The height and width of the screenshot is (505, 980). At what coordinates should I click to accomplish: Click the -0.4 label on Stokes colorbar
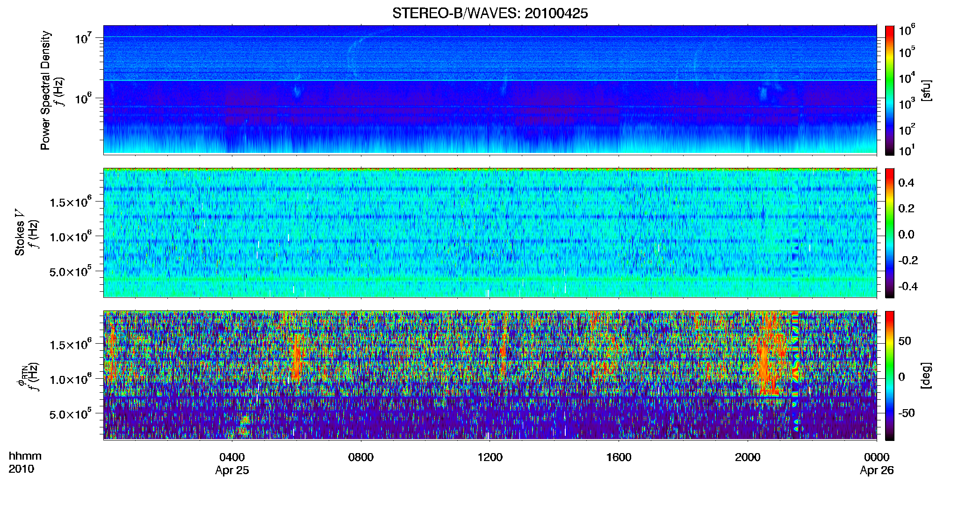[x=908, y=286]
